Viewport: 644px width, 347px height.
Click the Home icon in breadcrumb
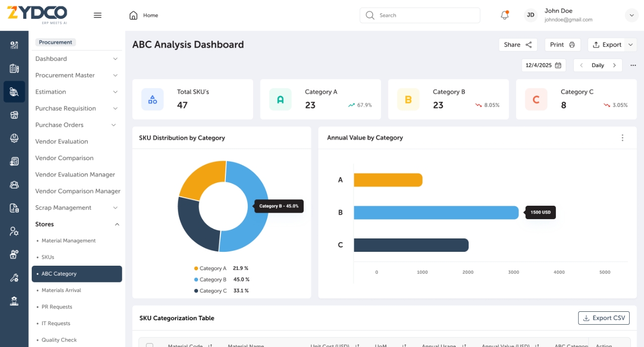(x=133, y=15)
